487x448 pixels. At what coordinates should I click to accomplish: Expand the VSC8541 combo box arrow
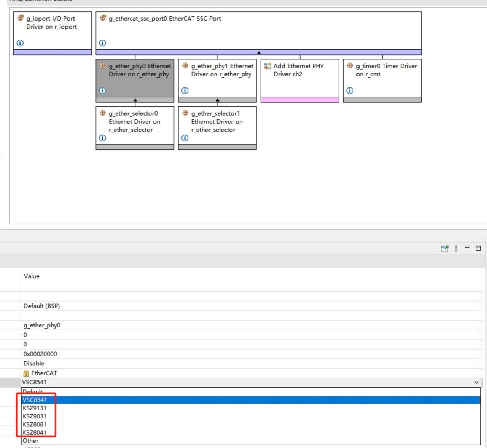coord(476,383)
